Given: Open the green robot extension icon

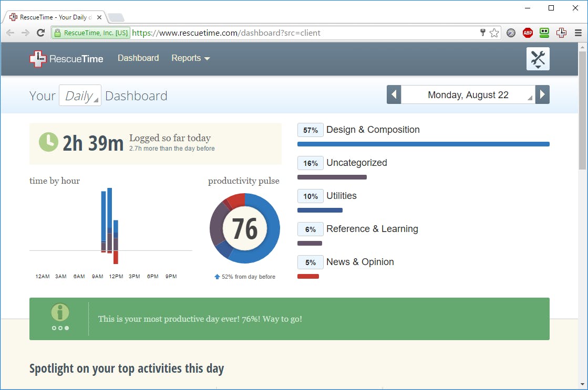Looking at the screenshot, I should pyautogui.click(x=544, y=33).
